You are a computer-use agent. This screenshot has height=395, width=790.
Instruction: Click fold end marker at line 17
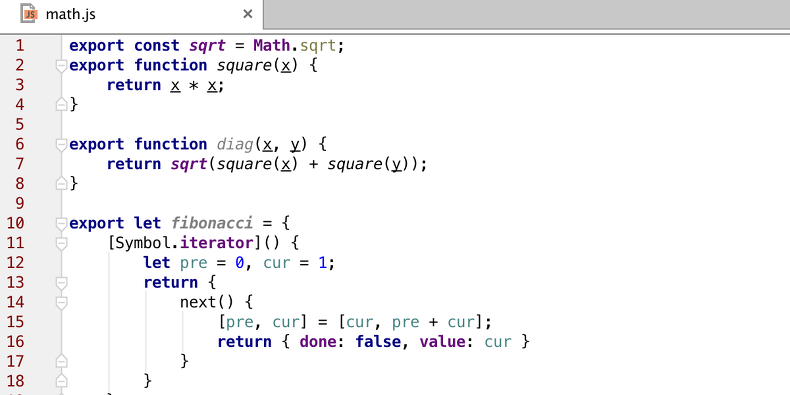[x=61, y=361]
